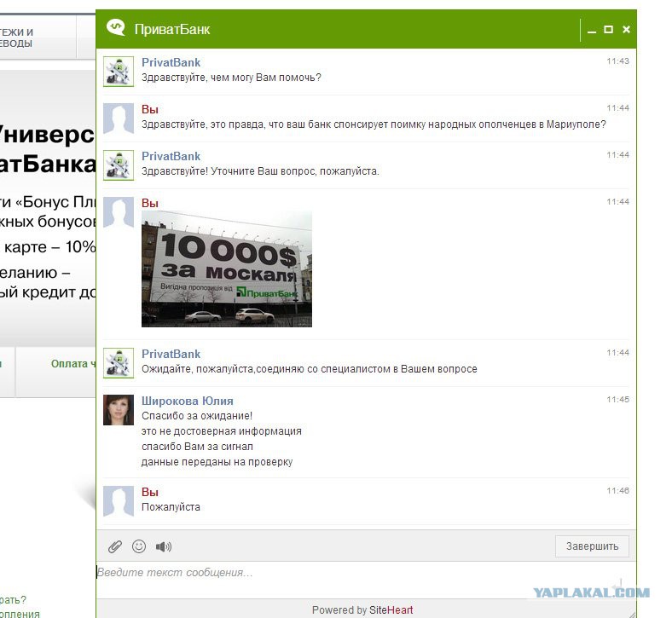
Task: Maximize the ПриватБанк chat window
Action: pos(608,29)
